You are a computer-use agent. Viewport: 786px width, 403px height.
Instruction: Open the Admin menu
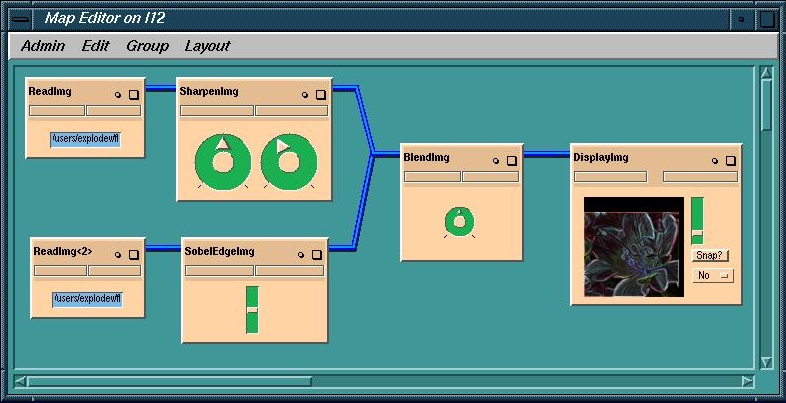click(x=43, y=46)
